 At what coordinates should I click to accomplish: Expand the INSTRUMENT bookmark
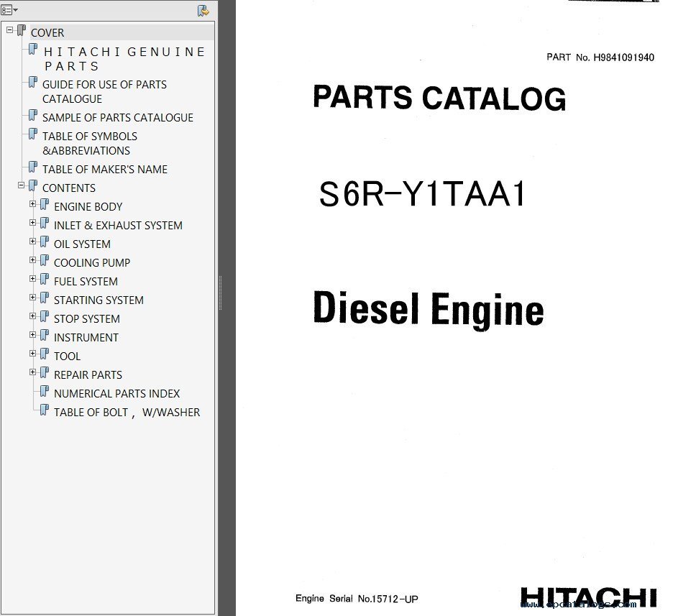[32, 335]
